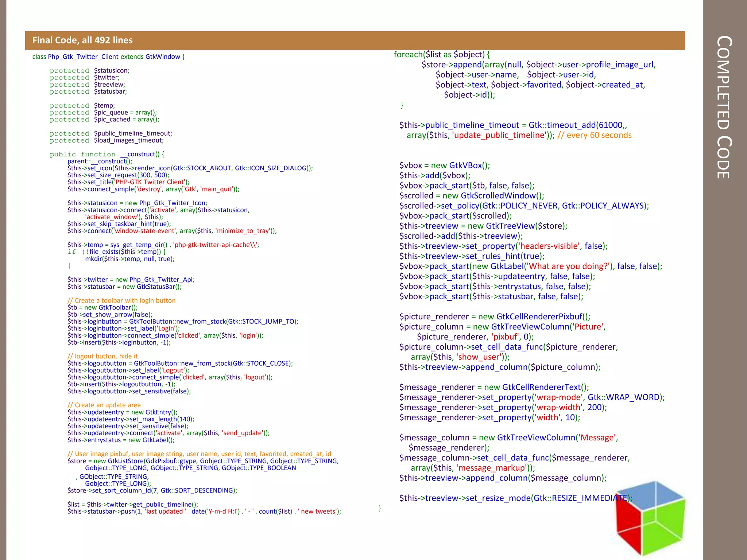Click the '$store->append(array(null,' line

539,65
